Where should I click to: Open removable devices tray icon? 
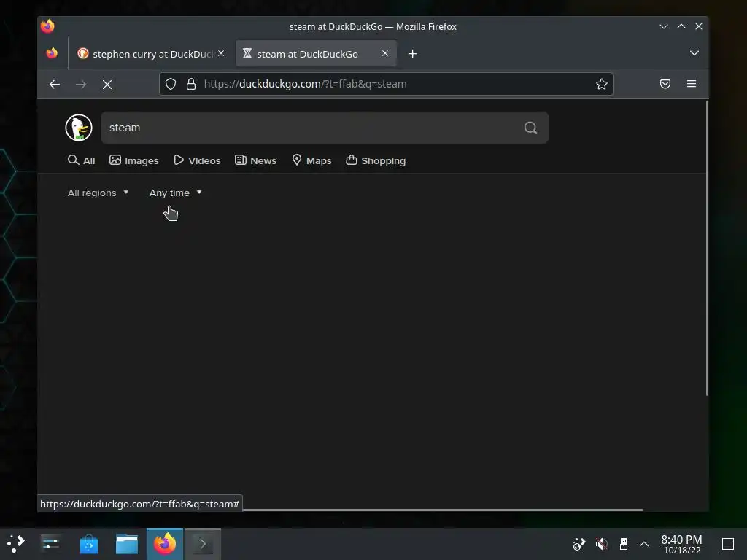point(623,544)
